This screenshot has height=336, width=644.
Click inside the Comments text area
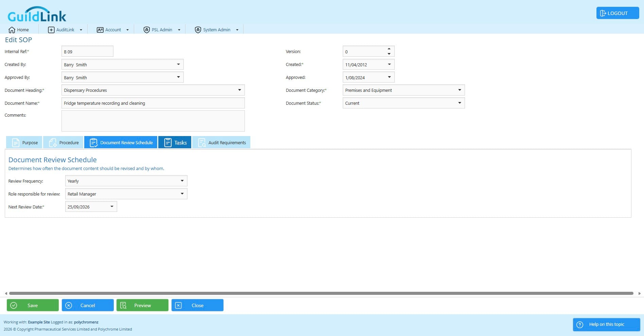(153, 121)
